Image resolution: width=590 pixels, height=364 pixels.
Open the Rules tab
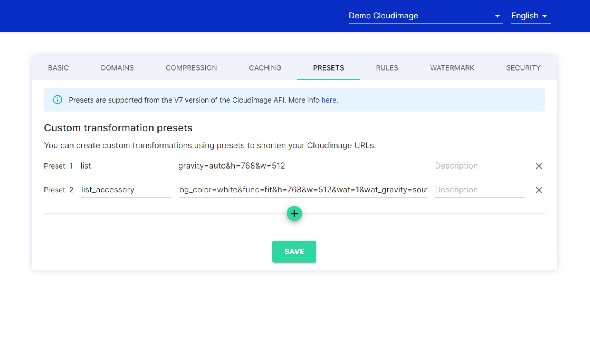pos(387,68)
